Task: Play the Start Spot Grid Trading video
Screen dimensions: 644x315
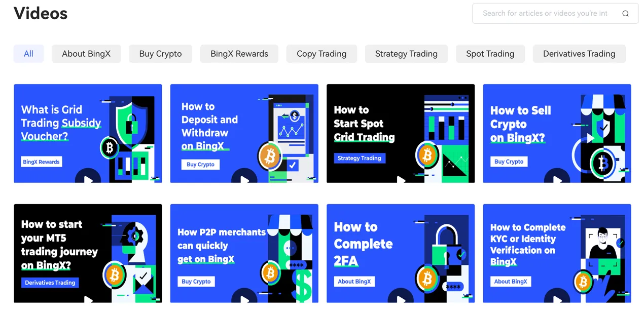Action: 401,179
